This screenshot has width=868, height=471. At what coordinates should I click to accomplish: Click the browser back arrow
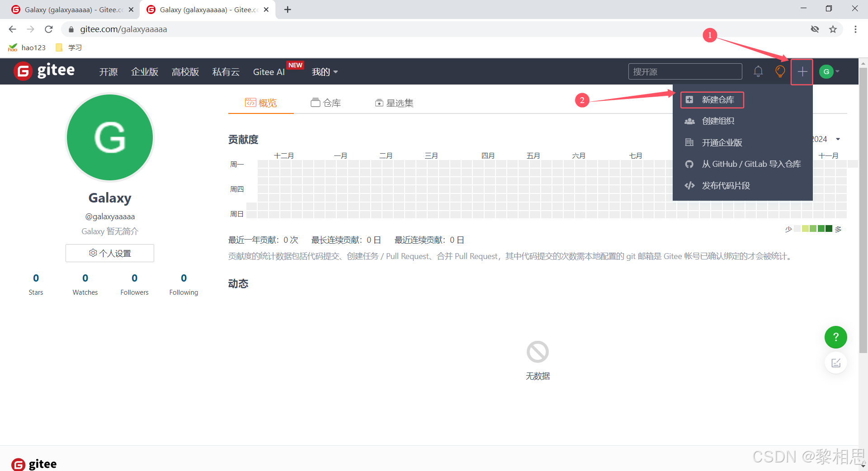(12, 29)
